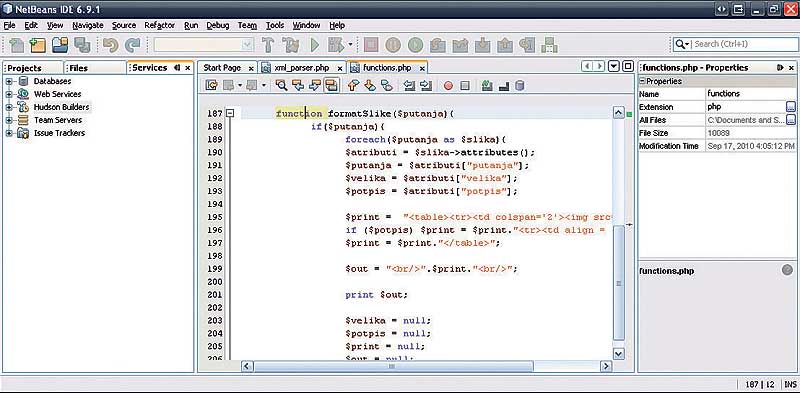
Task: Click the red Start Macro Recording icon
Action: click(448, 86)
